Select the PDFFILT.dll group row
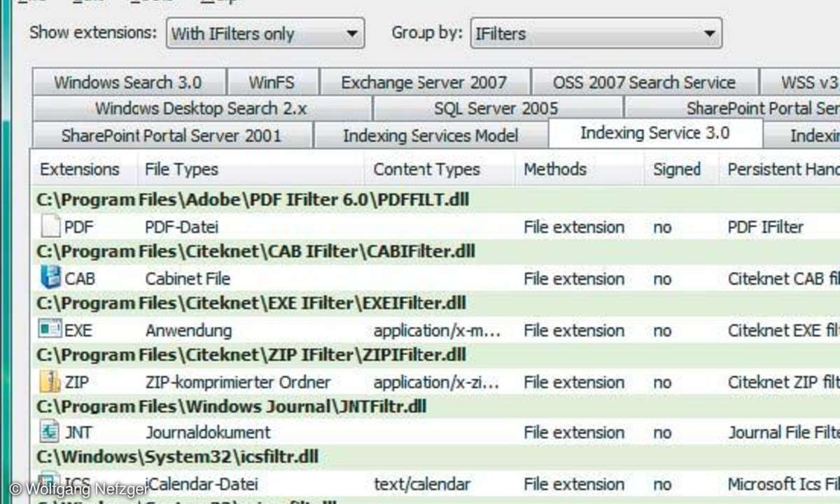The height and width of the screenshot is (504, 840). tap(253, 200)
